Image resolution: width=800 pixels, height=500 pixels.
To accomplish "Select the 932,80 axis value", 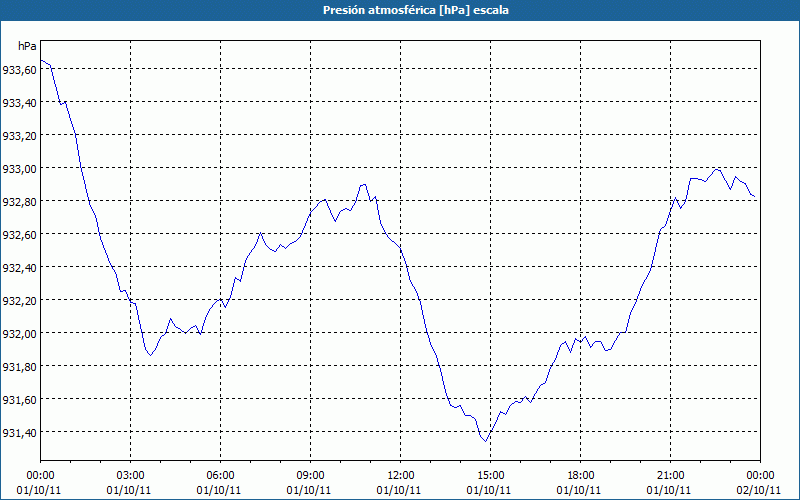I will click(x=19, y=202).
